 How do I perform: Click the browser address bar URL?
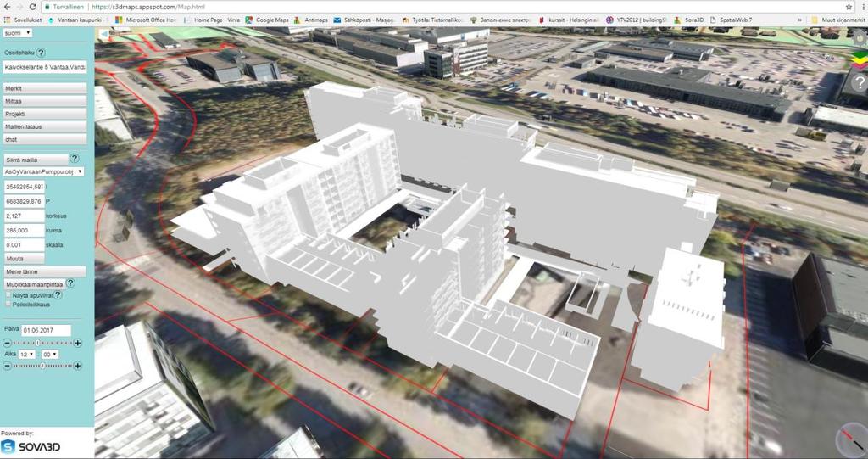click(x=147, y=7)
